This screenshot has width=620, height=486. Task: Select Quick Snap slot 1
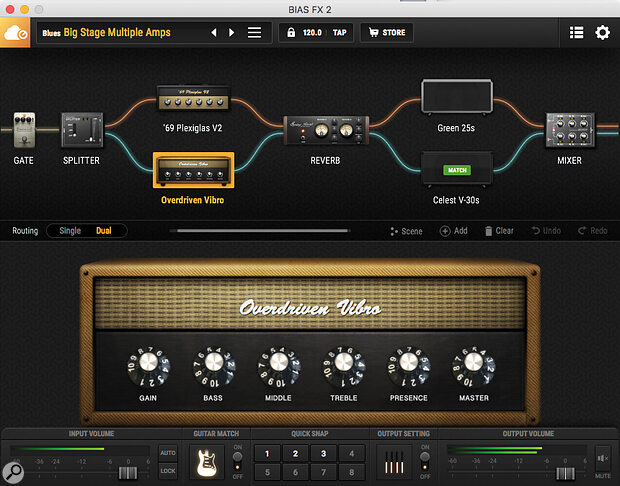coord(267,453)
